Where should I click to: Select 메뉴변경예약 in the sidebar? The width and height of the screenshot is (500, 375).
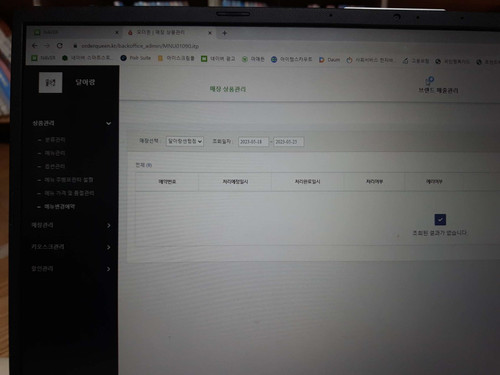[x=60, y=207]
